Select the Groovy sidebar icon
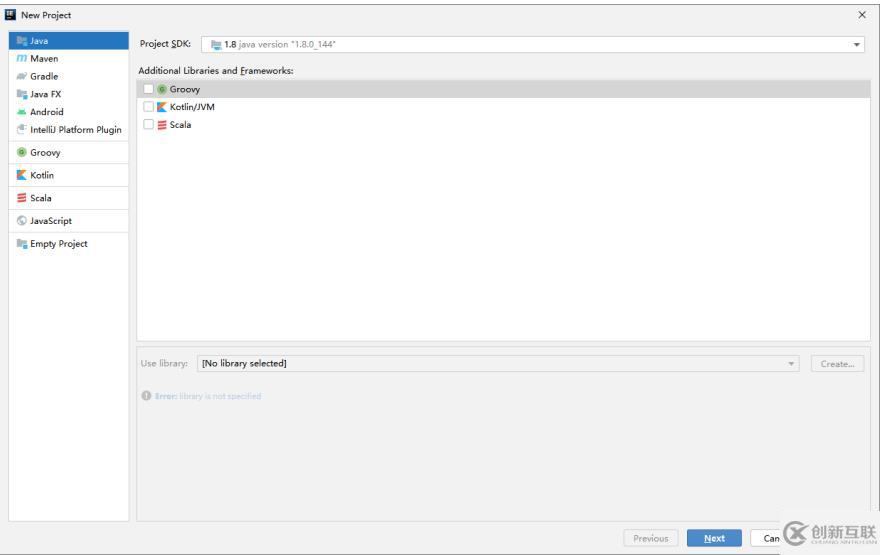The width and height of the screenshot is (880, 555). tap(22, 152)
